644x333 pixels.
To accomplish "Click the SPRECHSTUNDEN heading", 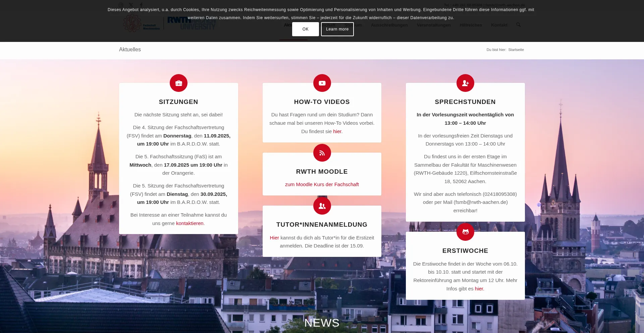I will click(465, 102).
